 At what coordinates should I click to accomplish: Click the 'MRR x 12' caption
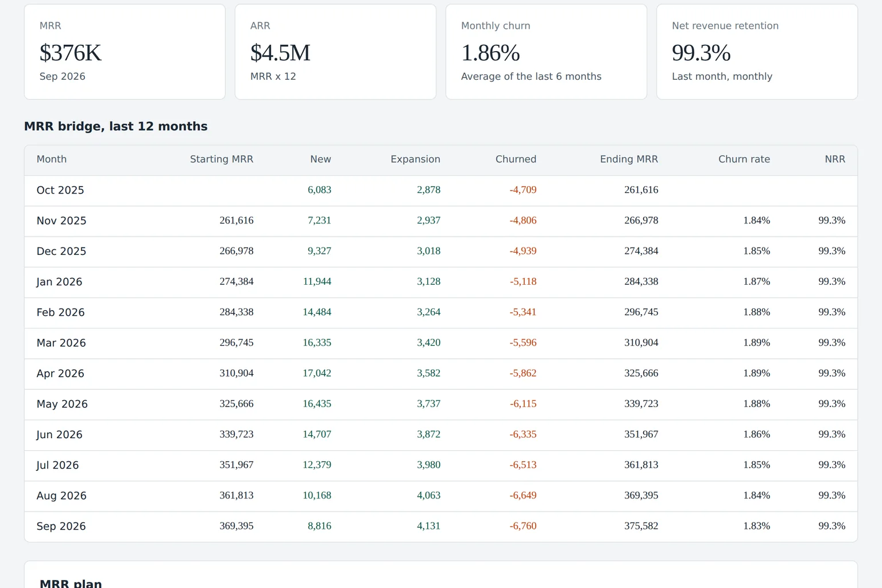click(x=273, y=76)
